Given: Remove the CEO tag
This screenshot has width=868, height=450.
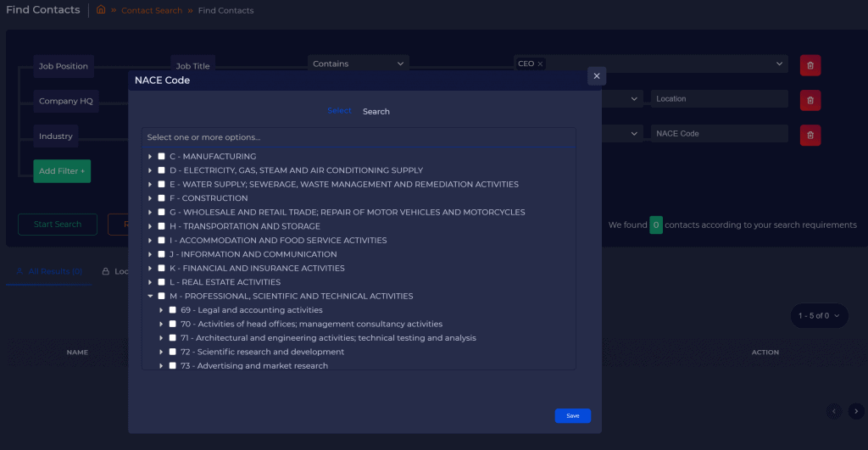Looking at the screenshot, I should [x=540, y=64].
